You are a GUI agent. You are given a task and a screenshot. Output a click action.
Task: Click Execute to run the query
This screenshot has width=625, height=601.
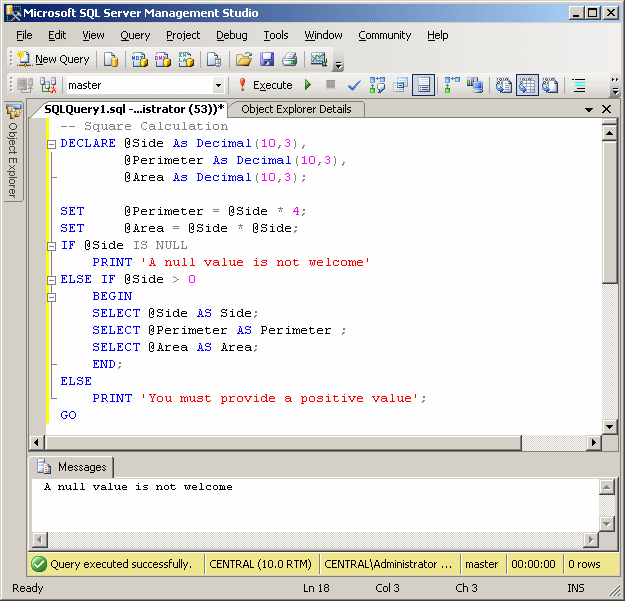coord(265,85)
